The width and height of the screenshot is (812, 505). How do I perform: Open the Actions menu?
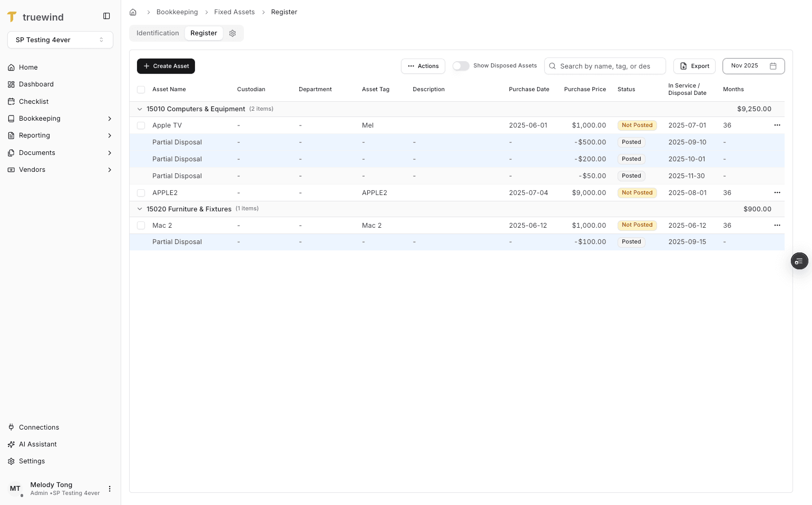coord(423,66)
